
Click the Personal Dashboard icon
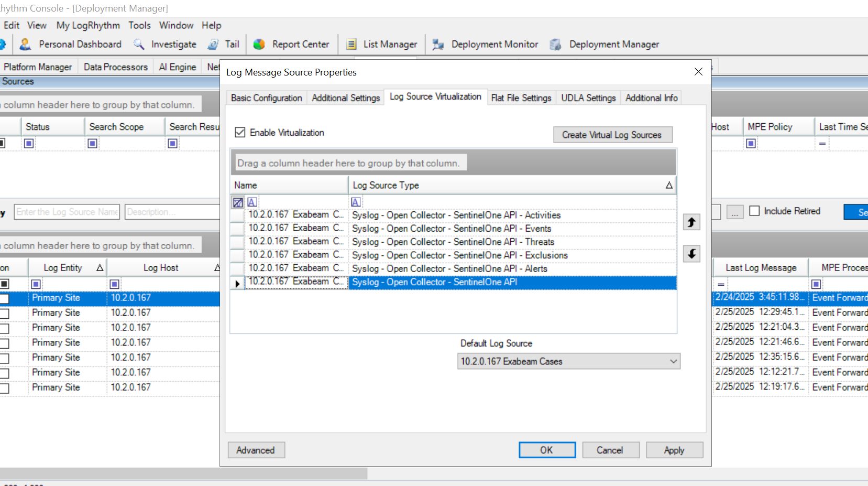25,45
